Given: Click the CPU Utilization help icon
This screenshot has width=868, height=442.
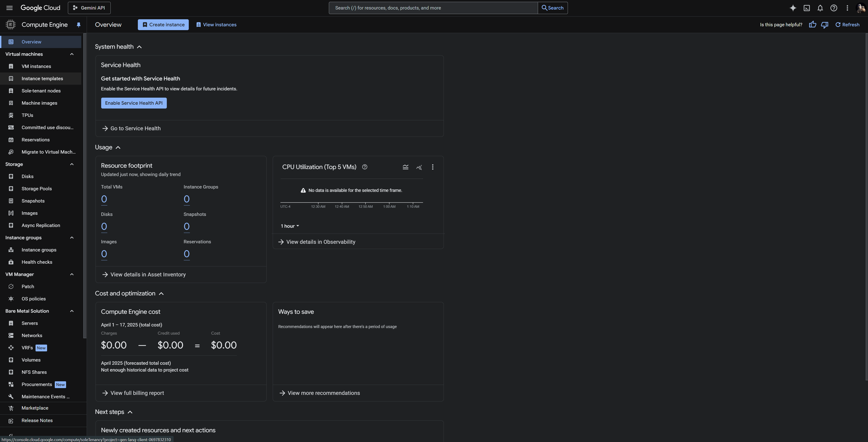Looking at the screenshot, I should (x=365, y=167).
